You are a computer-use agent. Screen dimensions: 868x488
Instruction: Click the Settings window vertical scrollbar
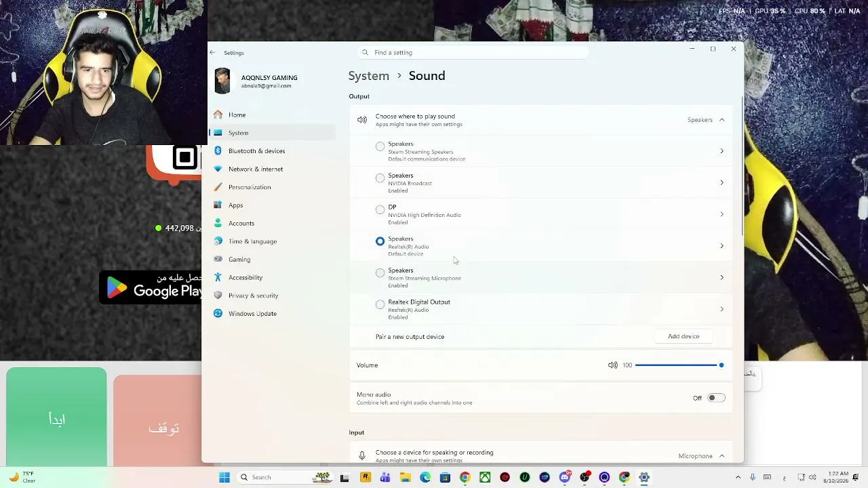click(743, 166)
